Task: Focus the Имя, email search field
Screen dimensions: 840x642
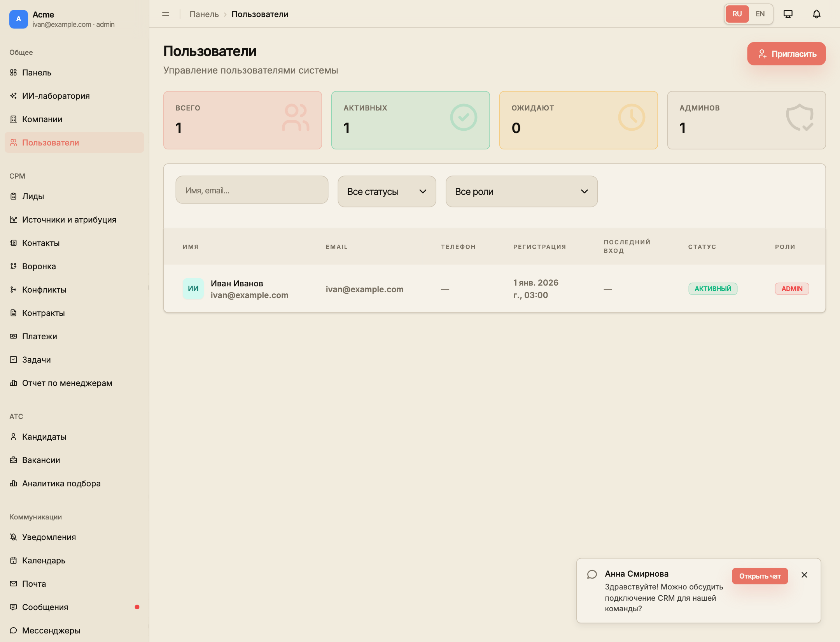Action: [x=252, y=190]
